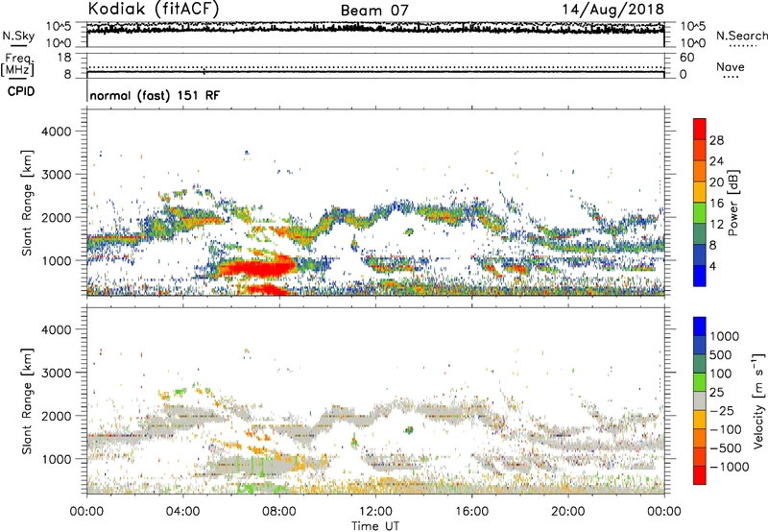This screenshot has width=768, height=532.
Task: Click the noise time-series panel at top
Action: click(x=375, y=35)
